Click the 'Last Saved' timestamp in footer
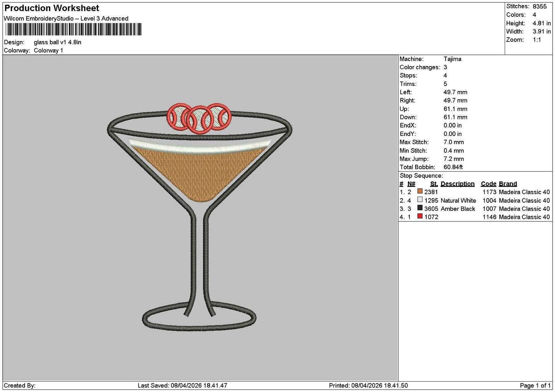Viewport: 555px width, 392px height. (182, 385)
